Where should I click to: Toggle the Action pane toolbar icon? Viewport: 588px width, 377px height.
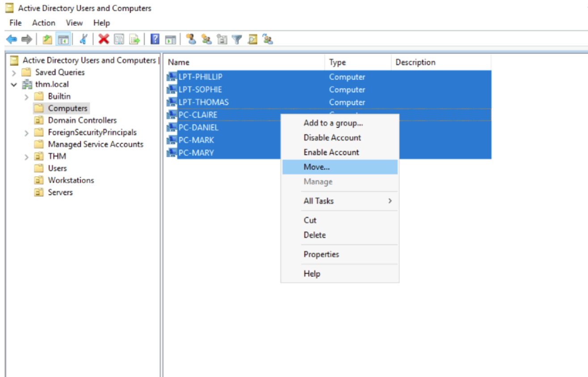[170, 40]
